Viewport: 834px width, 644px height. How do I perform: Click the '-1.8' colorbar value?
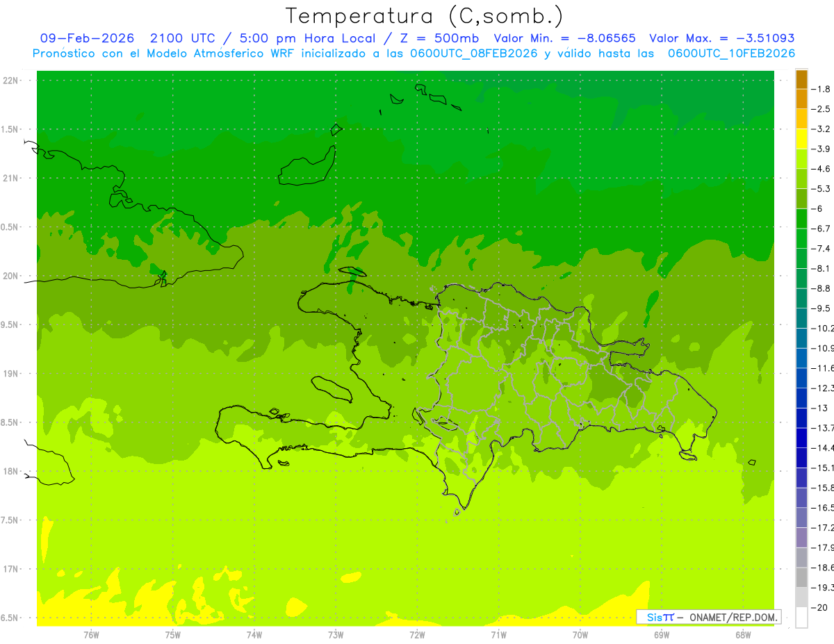[821, 89]
